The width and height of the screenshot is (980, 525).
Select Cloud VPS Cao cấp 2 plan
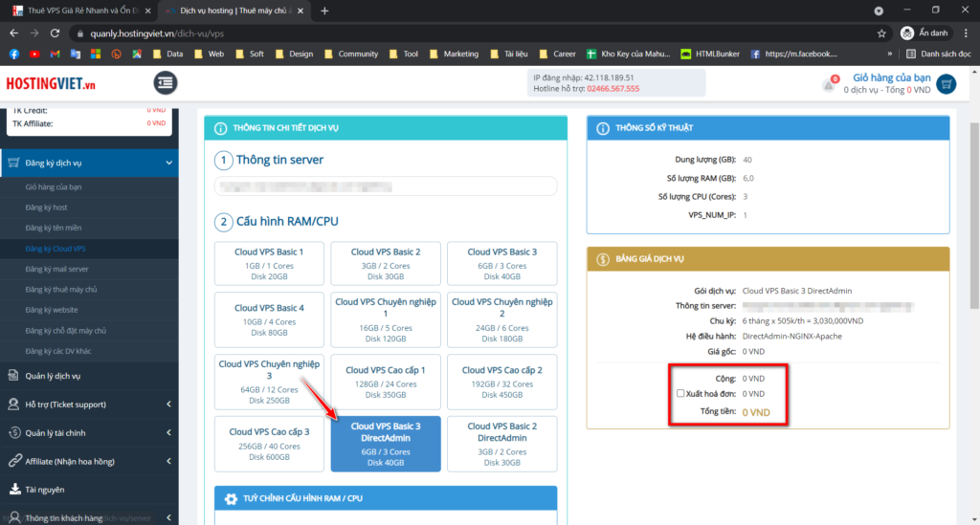tap(501, 383)
